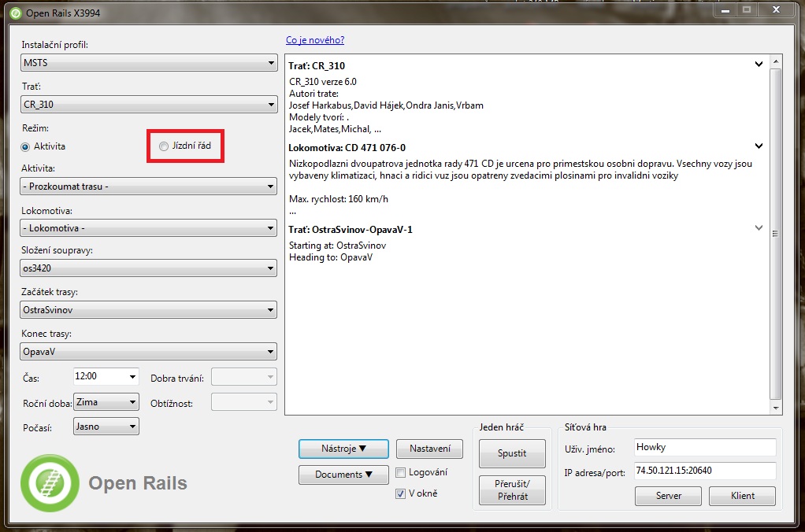This screenshot has width=805, height=532.
Task: Open the Roční doba season dropdown
Action: point(106,402)
